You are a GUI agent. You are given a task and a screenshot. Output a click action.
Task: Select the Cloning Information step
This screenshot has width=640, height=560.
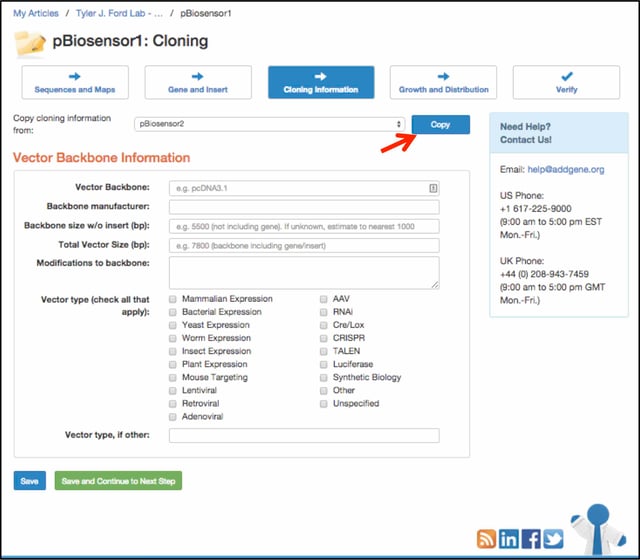[321, 82]
